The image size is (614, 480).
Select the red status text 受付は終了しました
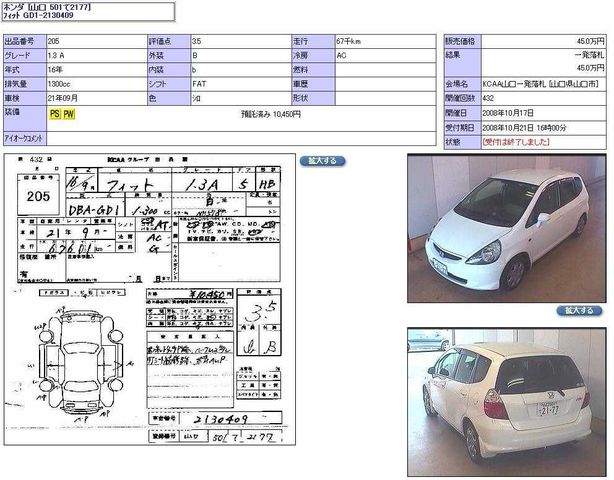click(x=516, y=142)
